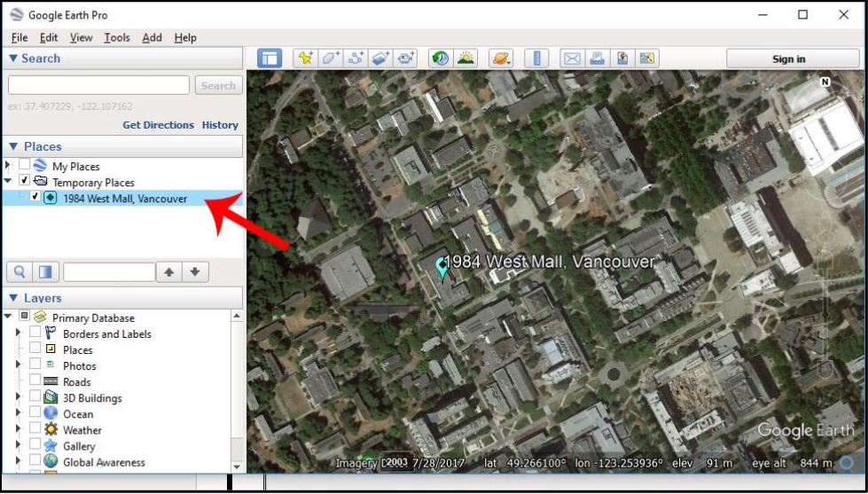The image size is (868, 494).
Task: Click the streaming status circle in the status bar
Action: tap(847, 463)
